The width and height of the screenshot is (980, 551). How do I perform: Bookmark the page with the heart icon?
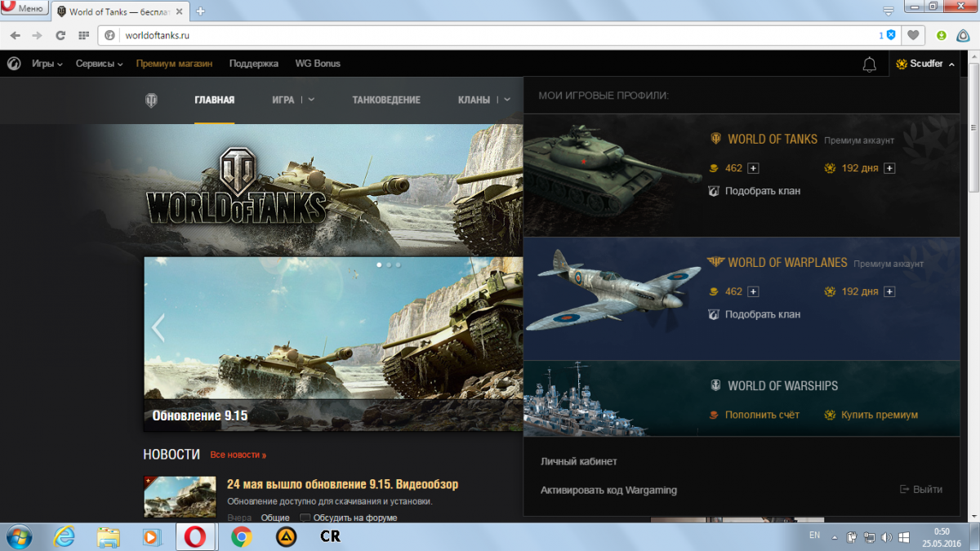[913, 36]
